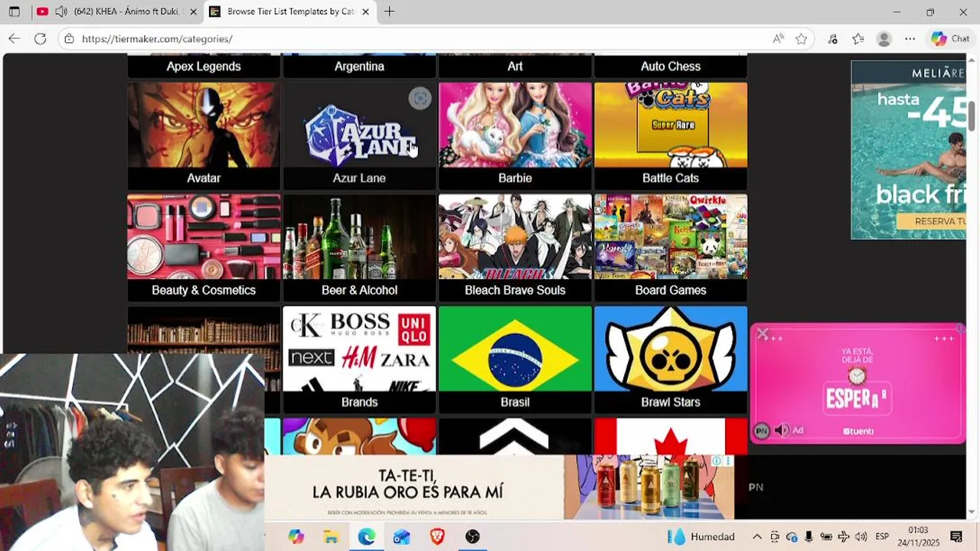Open File Explorer from the taskbar
This screenshot has width=980, height=551.
[331, 536]
